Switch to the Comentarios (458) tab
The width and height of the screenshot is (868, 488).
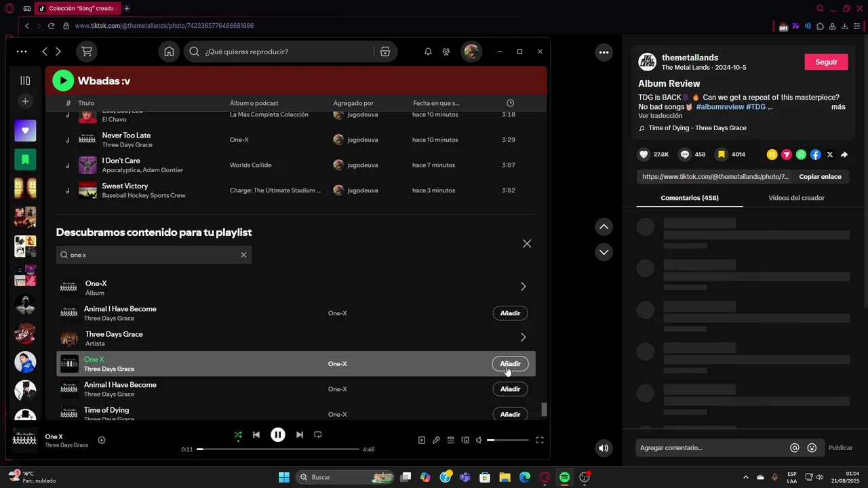point(690,198)
